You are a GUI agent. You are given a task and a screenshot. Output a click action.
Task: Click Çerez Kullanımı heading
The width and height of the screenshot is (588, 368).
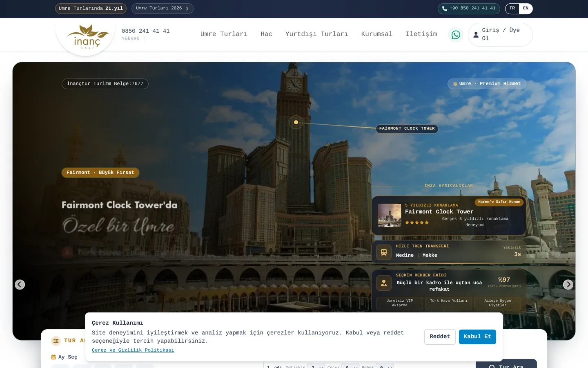[118, 323]
